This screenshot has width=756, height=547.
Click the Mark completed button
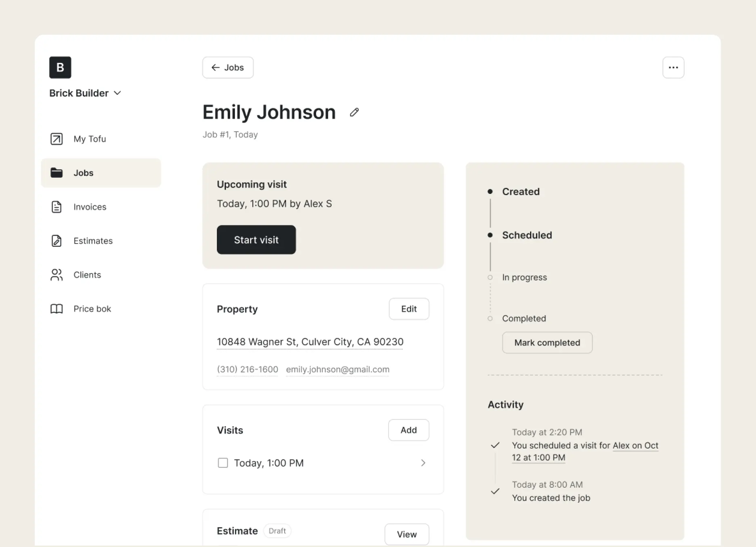pos(547,343)
